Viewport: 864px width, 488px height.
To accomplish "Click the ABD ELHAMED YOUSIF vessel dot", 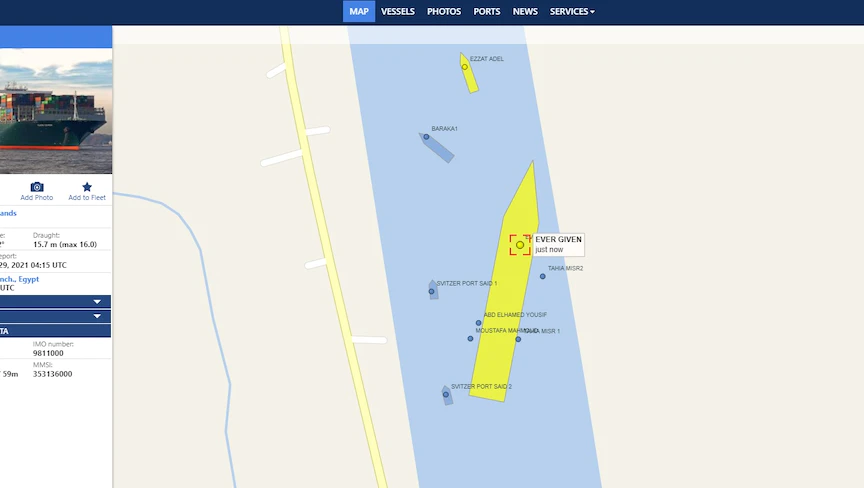I will [x=478, y=323].
